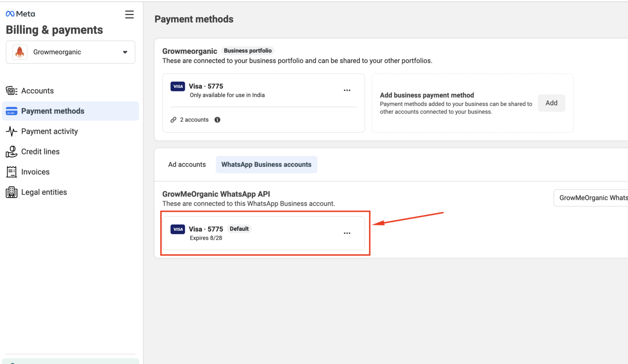The height and width of the screenshot is (364, 628).
Task: Click the Payment methods page heading
Action: (194, 19)
